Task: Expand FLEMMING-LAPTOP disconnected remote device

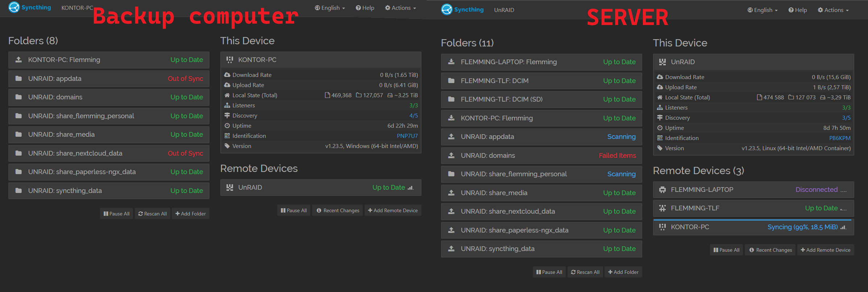Action: (753, 190)
